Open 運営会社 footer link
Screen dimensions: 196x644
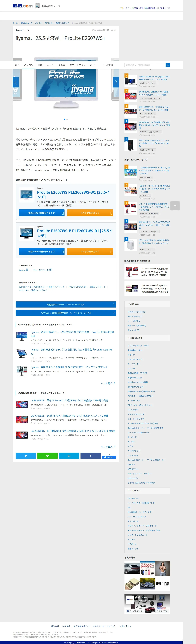click(x=55, y=626)
